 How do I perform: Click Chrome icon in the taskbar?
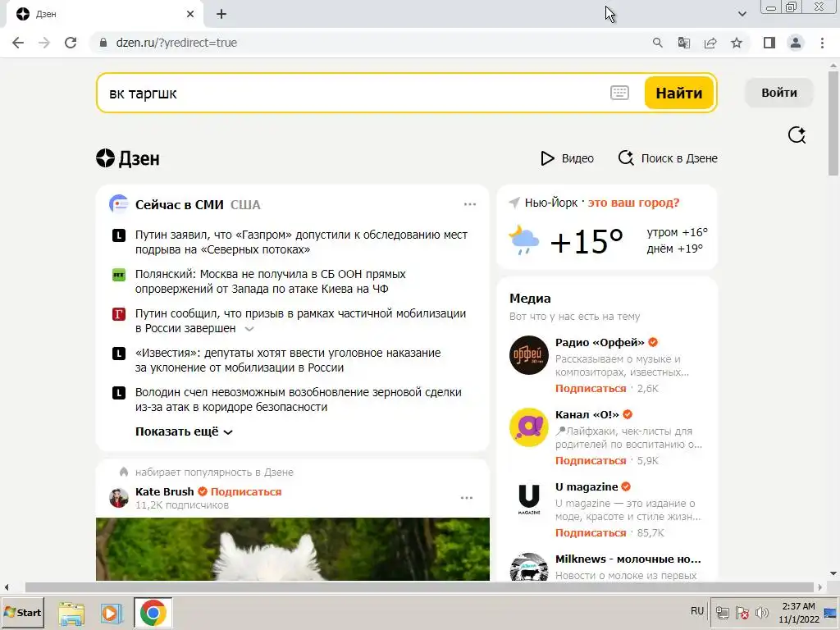click(153, 613)
